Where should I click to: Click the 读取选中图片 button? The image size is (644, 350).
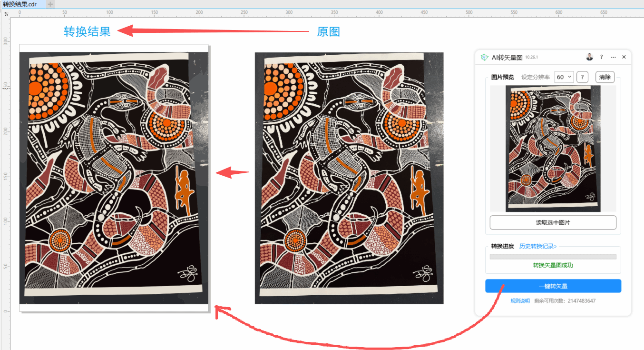coord(553,222)
